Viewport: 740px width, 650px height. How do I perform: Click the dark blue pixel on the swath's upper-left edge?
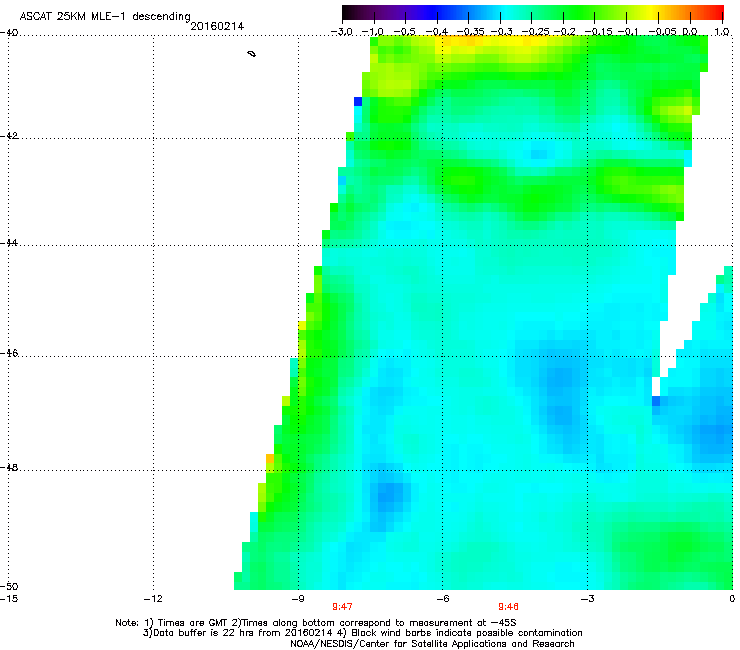(x=358, y=101)
